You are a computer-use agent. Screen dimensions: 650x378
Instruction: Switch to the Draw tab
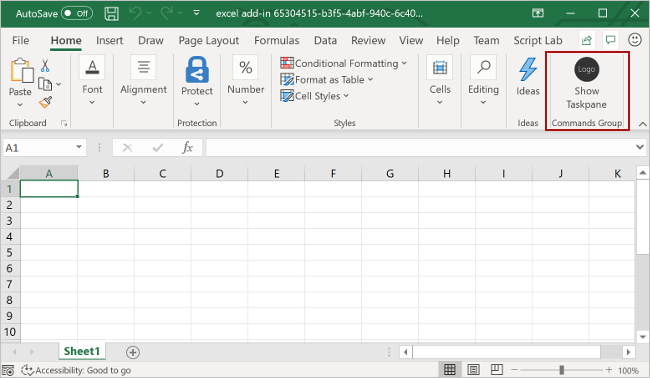click(151, 40)
